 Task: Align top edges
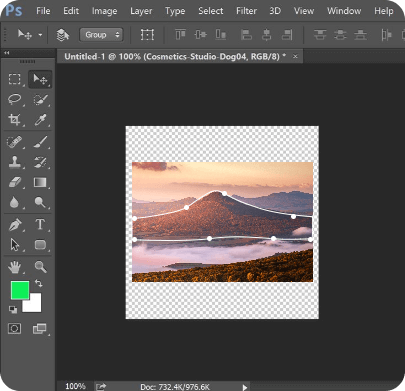click(x=180, y=35)
